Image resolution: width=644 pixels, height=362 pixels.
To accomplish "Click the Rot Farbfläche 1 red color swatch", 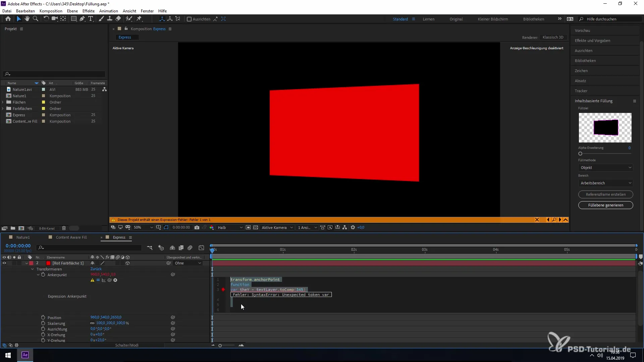I will 48,263.
